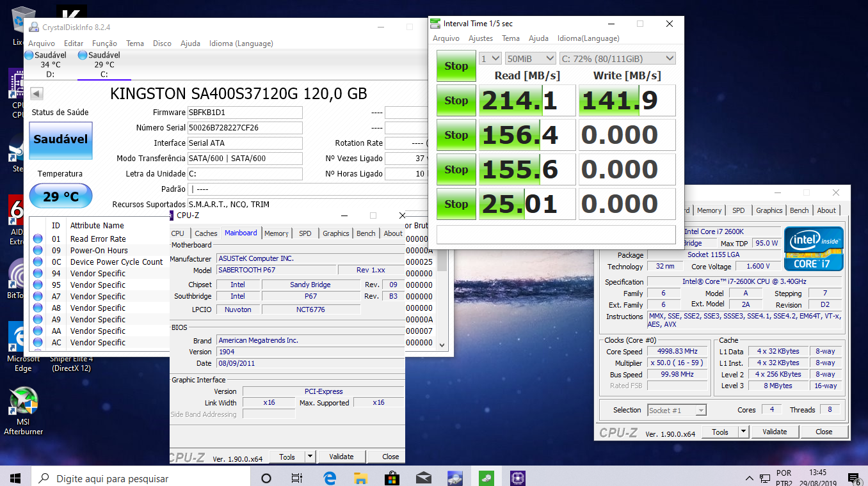868x486 pixels.
Task: Select the D: drive Saudável 34 °C entry
Action: [45, 65]
